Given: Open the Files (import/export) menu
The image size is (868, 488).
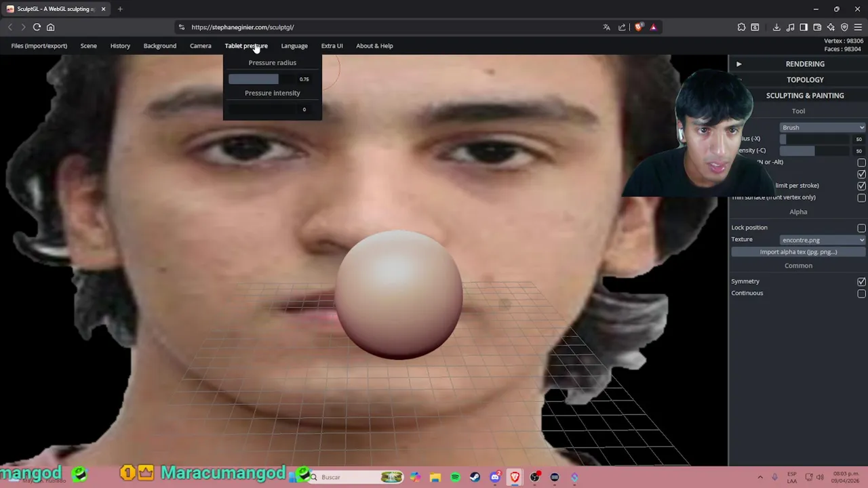Looking at the screenshot, I should (x=39, y=46).
